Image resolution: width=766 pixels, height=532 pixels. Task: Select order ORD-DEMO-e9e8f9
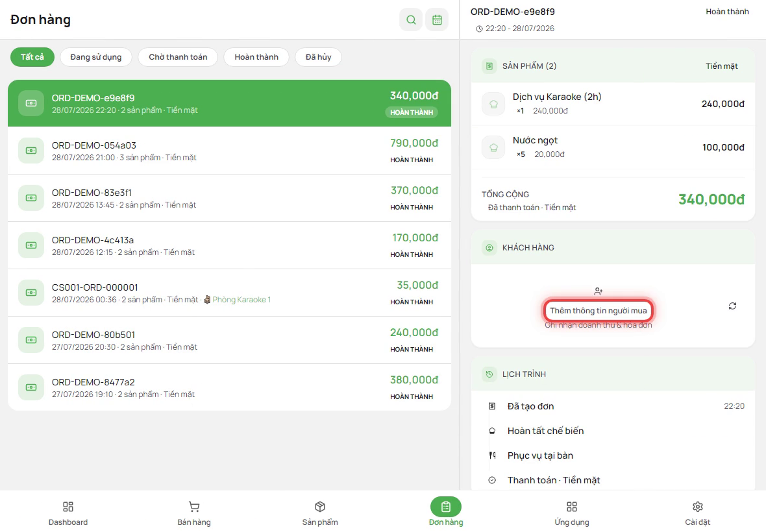click(x=229, y=103)
